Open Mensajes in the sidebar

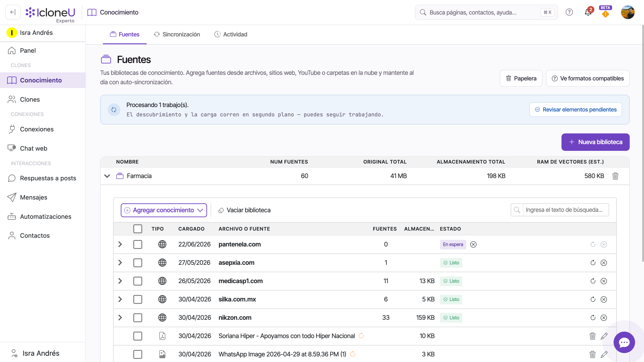pyautogui.click(x=43, y=197)
